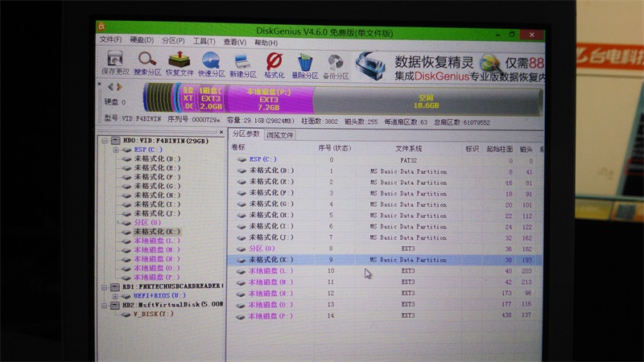Image resolution: width=644 pixels, height=362 pixels.
Task: Click the 备份分区 backup partition toolbar icon
Action: (x=336, y=68)
